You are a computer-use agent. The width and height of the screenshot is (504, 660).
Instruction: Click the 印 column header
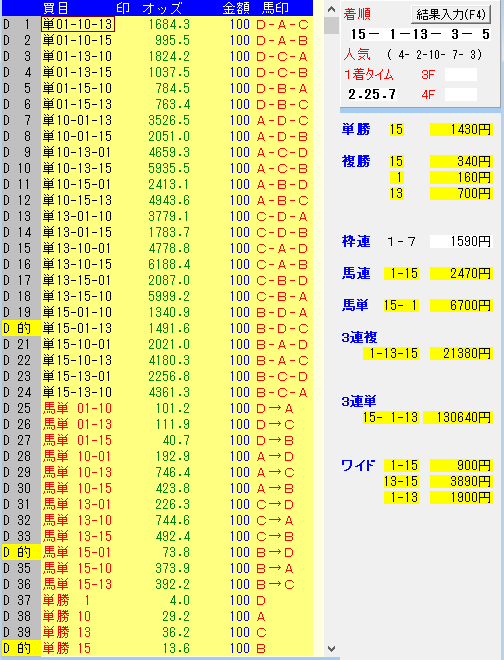point(123,8)
